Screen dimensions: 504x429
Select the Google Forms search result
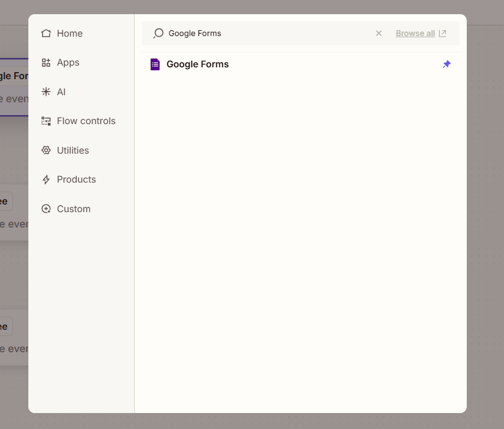[x=301, y=64]
